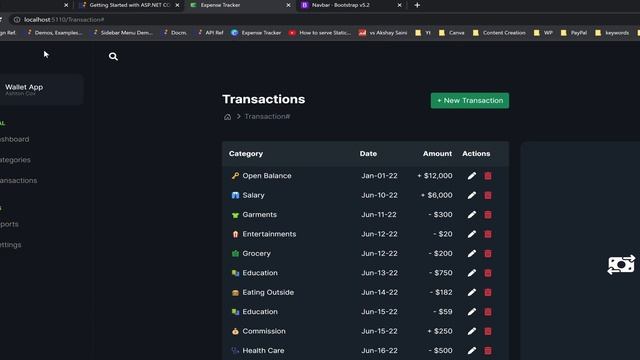Image resolution: width=640 pixels, height=360 pixels.
Task: Select the - $182 amount
Action: pos(441,292)
